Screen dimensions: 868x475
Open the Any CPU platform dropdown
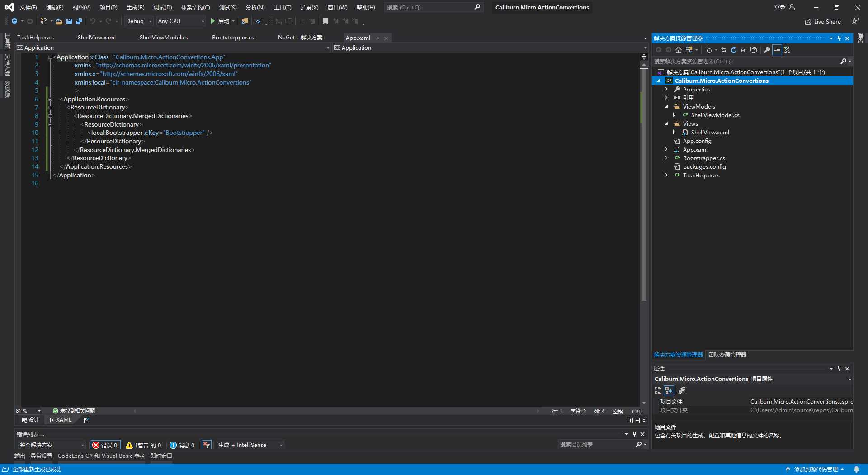coord(181,21)
